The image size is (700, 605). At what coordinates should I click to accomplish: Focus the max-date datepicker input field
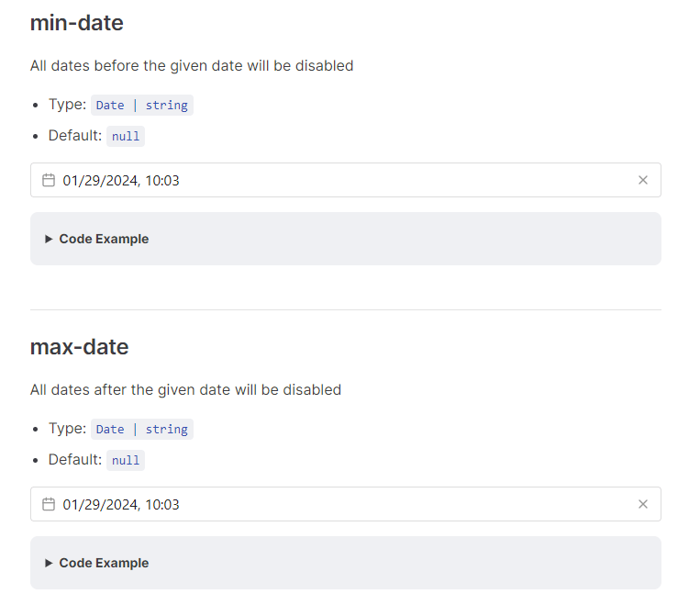346,504
